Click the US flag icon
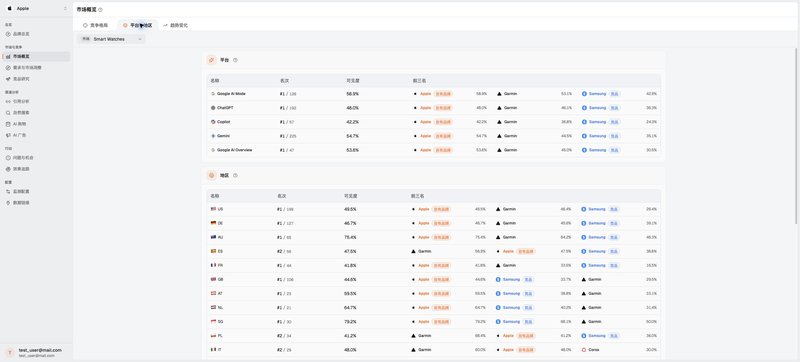800x362 pixels. [x=213, y=209]
